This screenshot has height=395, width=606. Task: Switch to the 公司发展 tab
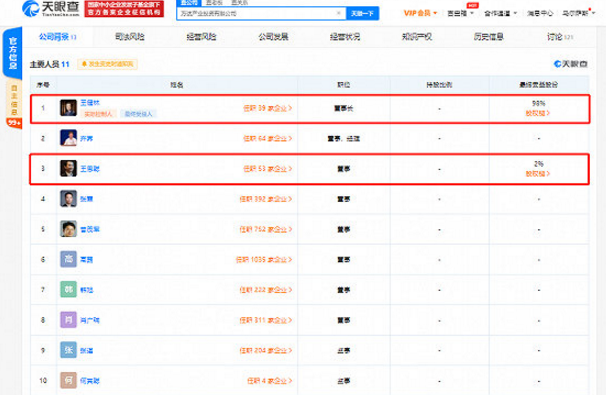[x=273, y=37]
